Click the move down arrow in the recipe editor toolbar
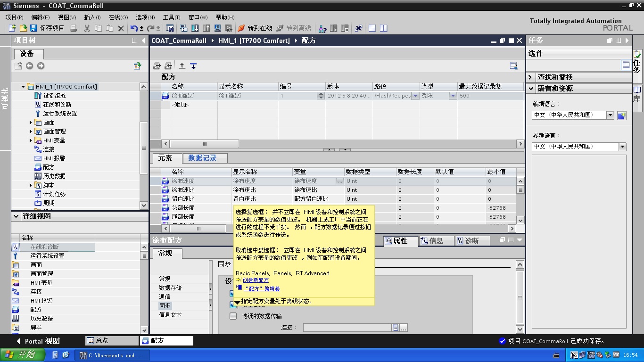Image resolution: width=644 pixels, height=362 pixels. 193,66
